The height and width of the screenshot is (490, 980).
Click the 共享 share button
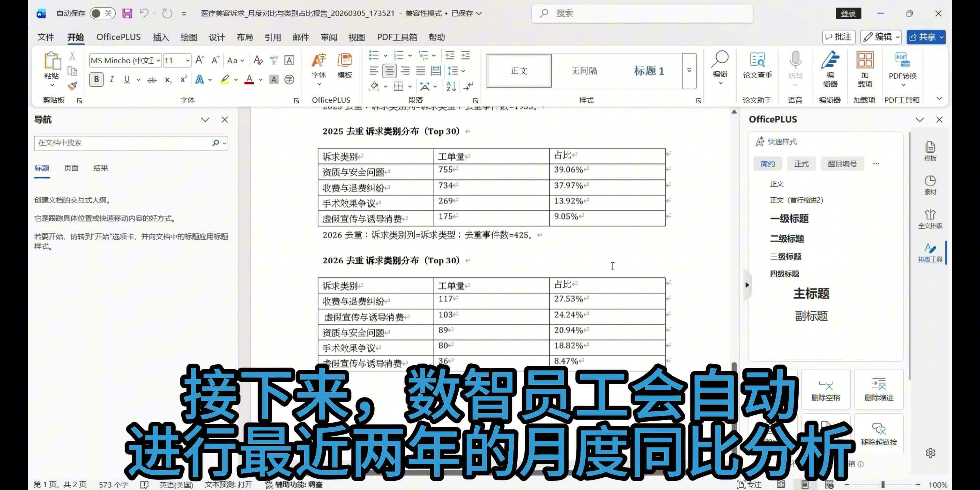(x=925, y=37)
